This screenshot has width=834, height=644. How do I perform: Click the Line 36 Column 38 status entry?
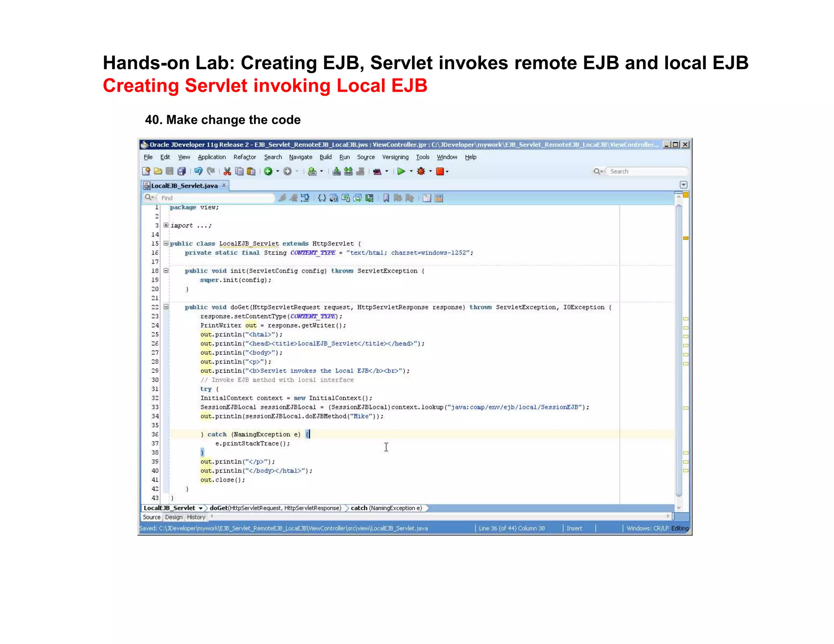click(512, 528)
